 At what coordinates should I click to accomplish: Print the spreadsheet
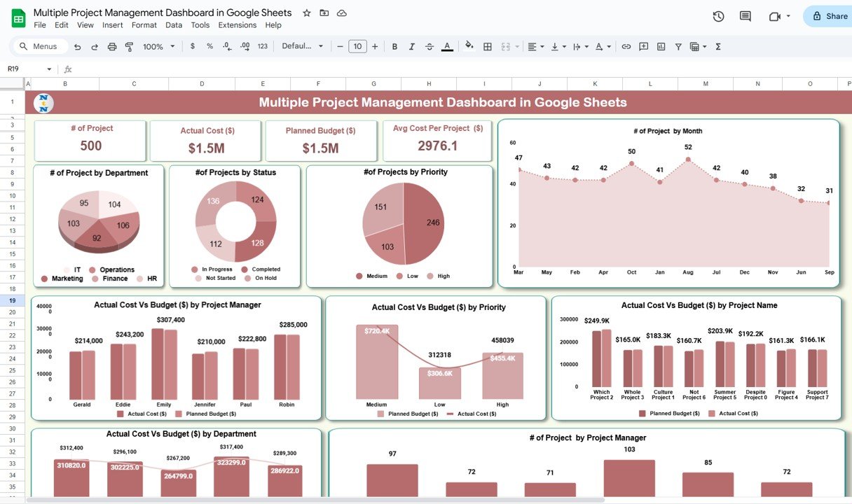pyautogui.click(x=112, y=47)
